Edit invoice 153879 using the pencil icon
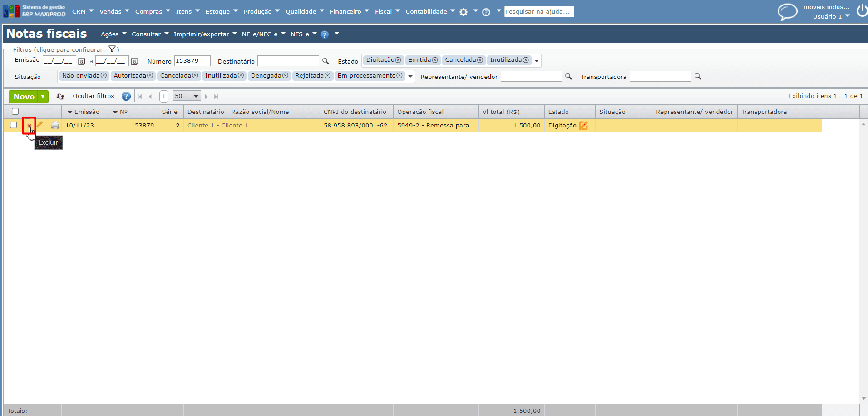 tap(39, 125)
